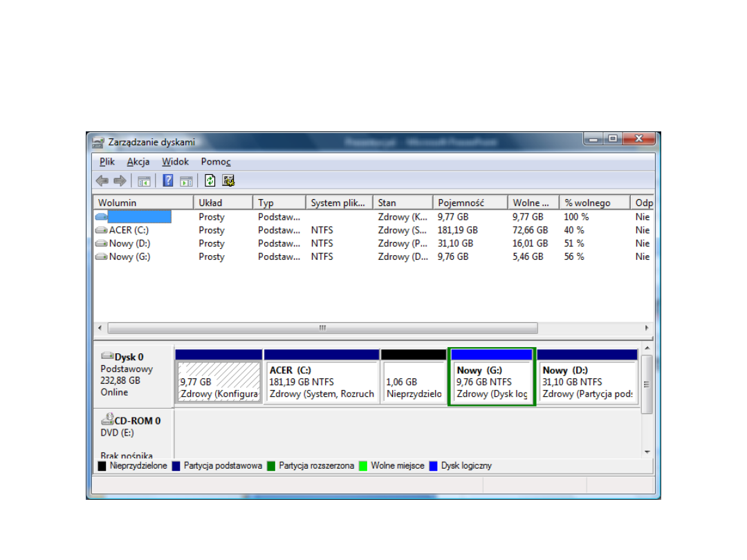The width and height of the screenshot is (747, 560).
Task: Open the Widok menu
Action: [175, 162]
